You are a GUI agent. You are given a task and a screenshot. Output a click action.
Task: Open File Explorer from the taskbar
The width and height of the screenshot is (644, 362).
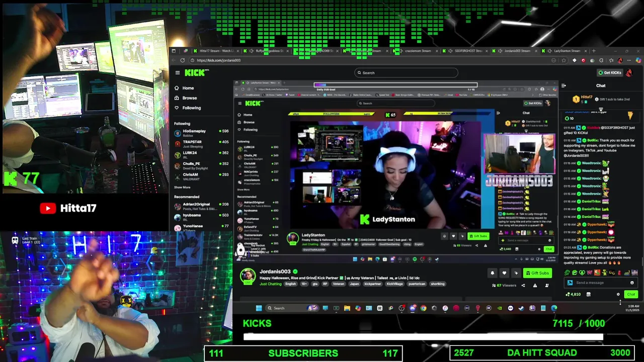[x=347, y=308]
